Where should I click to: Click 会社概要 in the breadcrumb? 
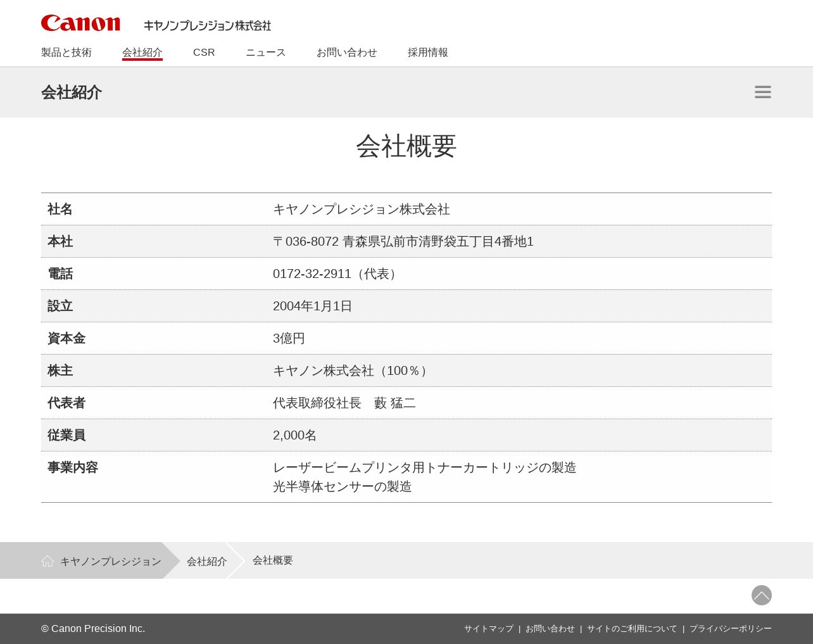click(x=273, y=560)
